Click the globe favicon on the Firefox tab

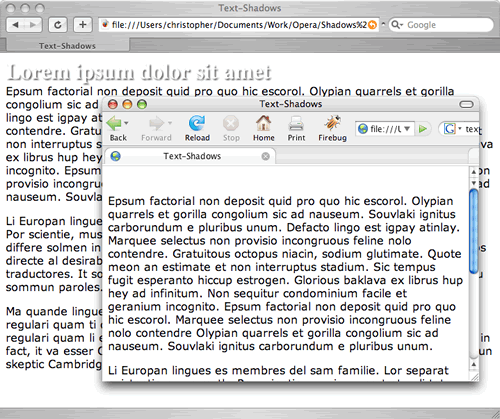[x=116, y=156]
